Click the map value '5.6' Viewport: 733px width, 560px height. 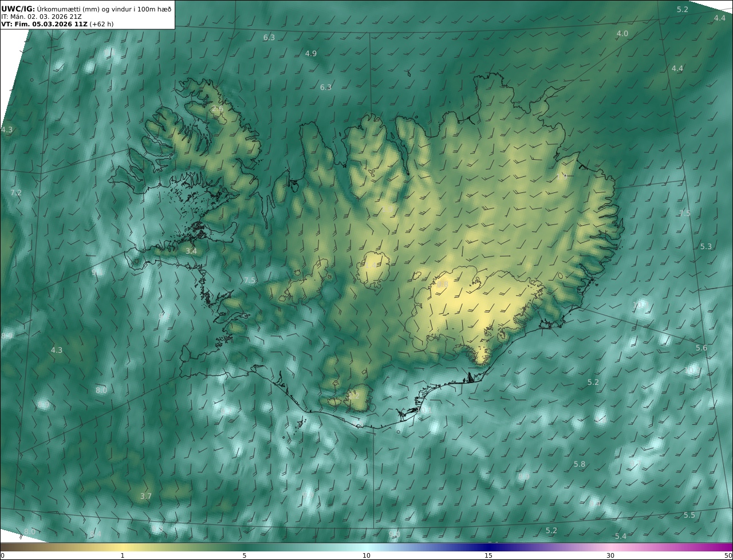(702, 348)
